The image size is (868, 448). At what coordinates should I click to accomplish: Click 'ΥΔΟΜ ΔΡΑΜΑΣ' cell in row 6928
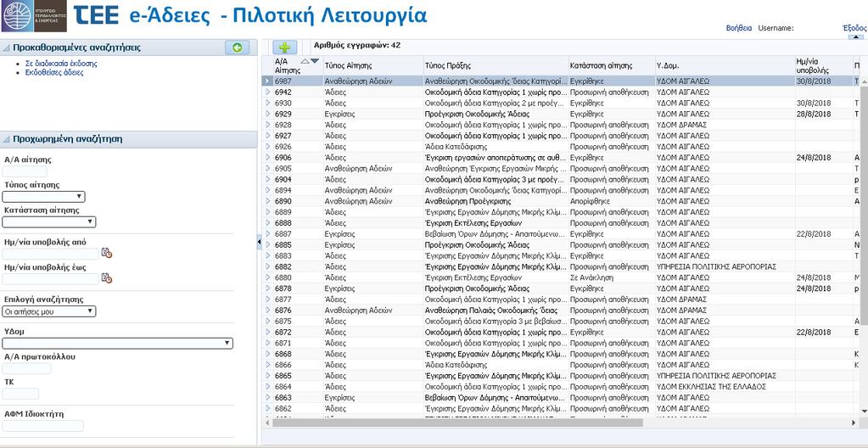pos(681,126)
